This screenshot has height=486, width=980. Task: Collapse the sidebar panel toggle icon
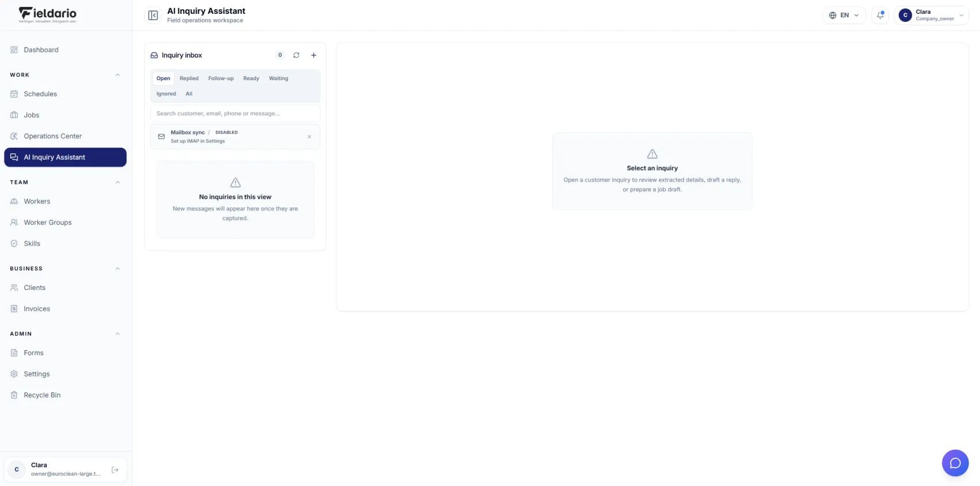[153, 16]
